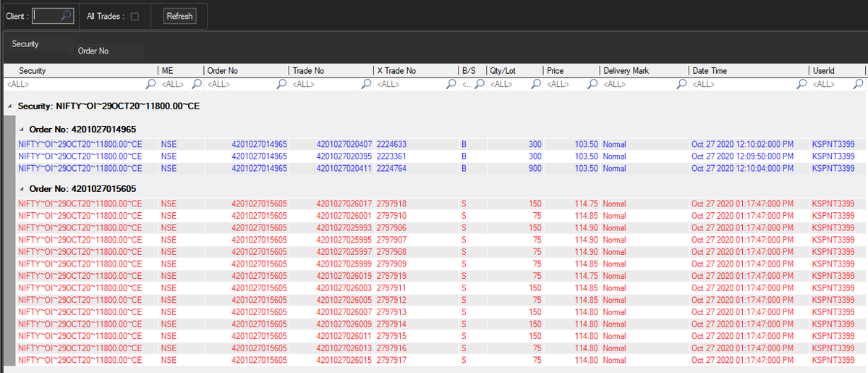Click filter search icon in ME column
This screenshot has height=373, width=868.
coord(195,84)
